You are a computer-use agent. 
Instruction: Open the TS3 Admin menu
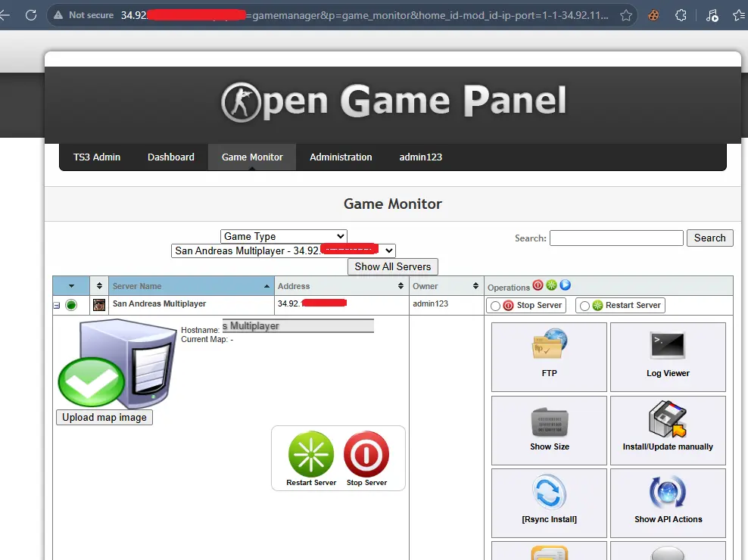pos(97,157)
